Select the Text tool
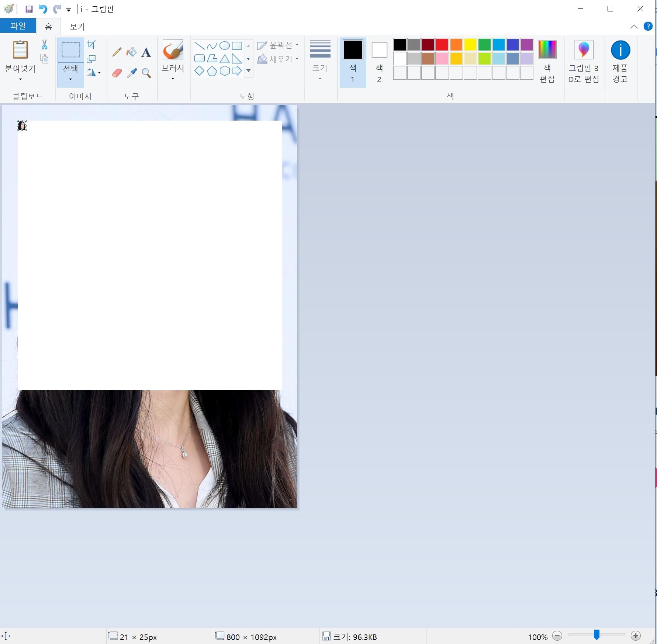Screen dimensions: 657x644 146,52
